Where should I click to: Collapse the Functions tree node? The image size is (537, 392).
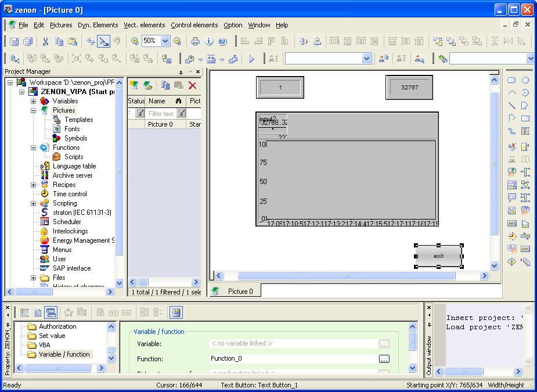tap(34, 148)
